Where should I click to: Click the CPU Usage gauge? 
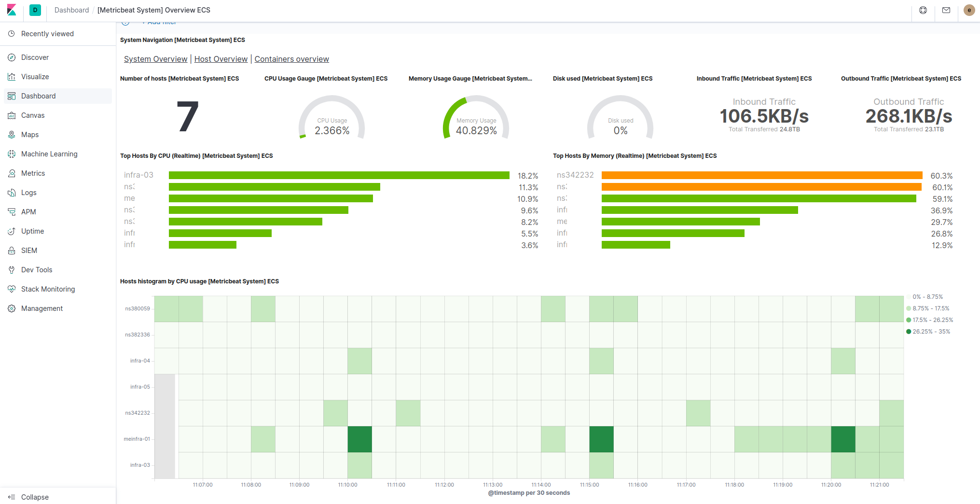[332, 117]
